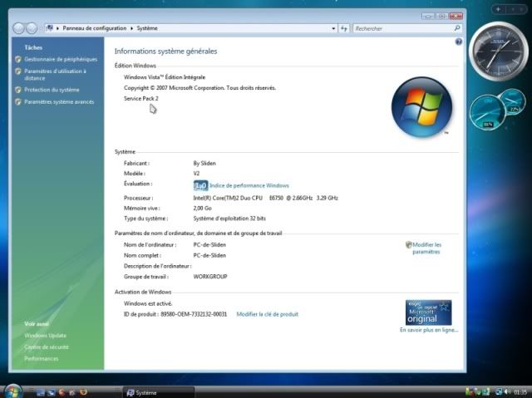
Task: Click the shield icon beside Gestionnaire de périphériques
Action: click(18, 59)
